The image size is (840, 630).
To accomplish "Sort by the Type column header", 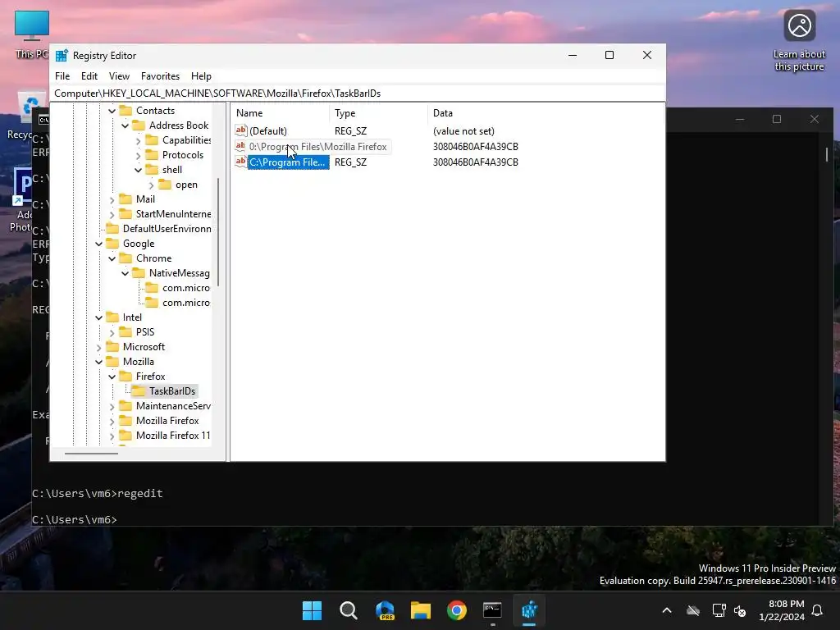I will coord(379,113).
